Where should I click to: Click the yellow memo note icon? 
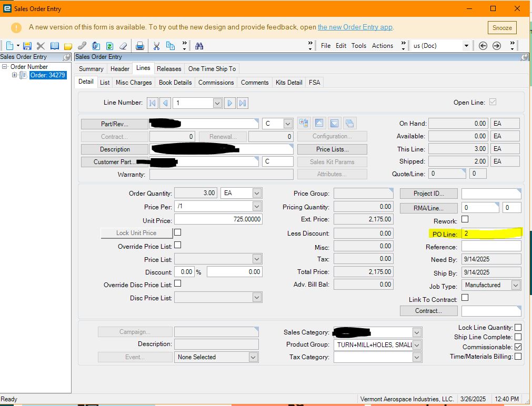(68, 46)
